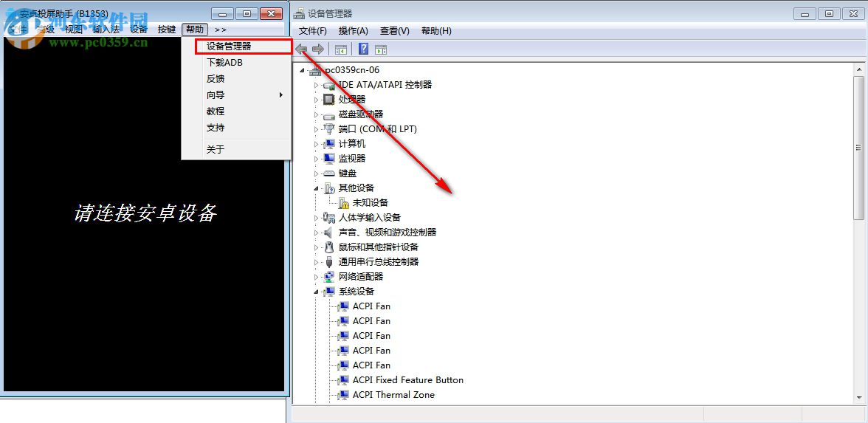This screenshot has height=423, width=868.
Task: Click the Device Manager vertical scrollbar thumb
Action: tap(858, 148)
